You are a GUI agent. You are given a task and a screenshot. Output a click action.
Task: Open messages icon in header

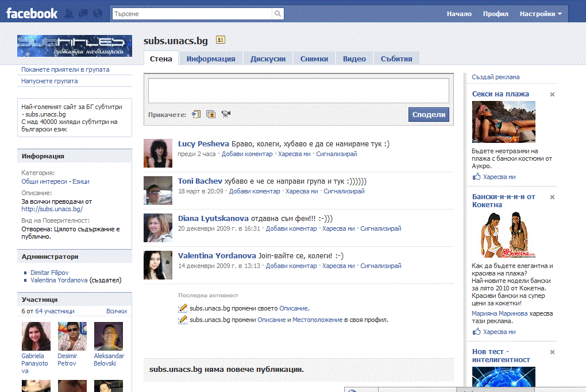[x=83, y=14]
